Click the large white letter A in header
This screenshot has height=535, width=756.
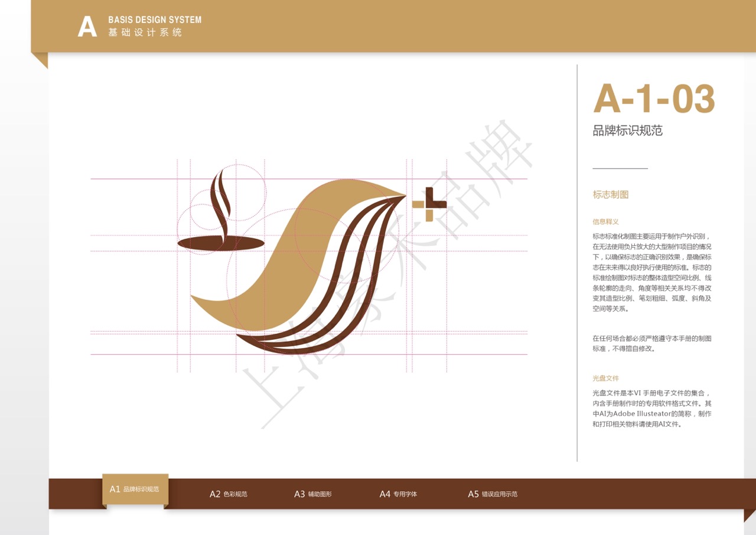pos(87,27)
